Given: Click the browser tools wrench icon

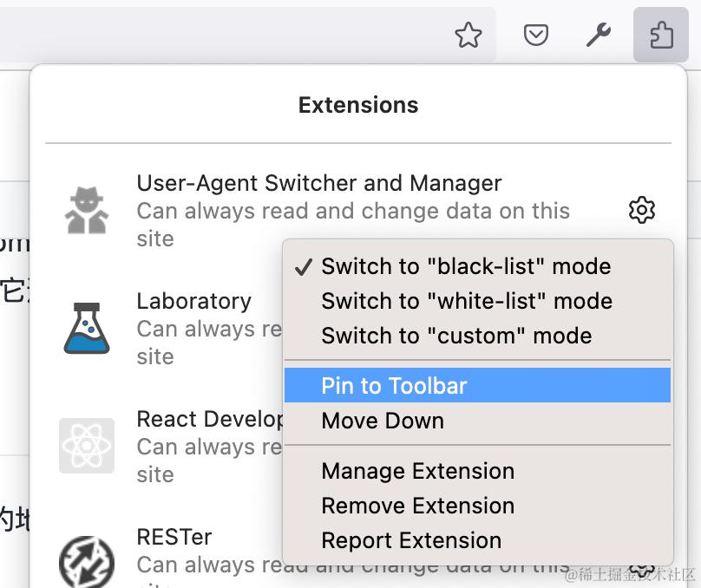Looking at the screenshot, I should pyautogui.click(x=599, y=35).
